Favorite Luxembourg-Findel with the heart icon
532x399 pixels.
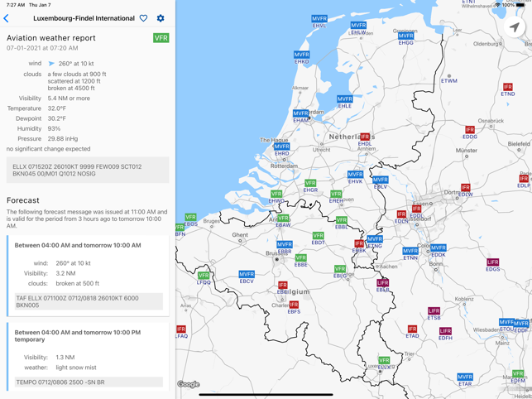tap(143, 18)
